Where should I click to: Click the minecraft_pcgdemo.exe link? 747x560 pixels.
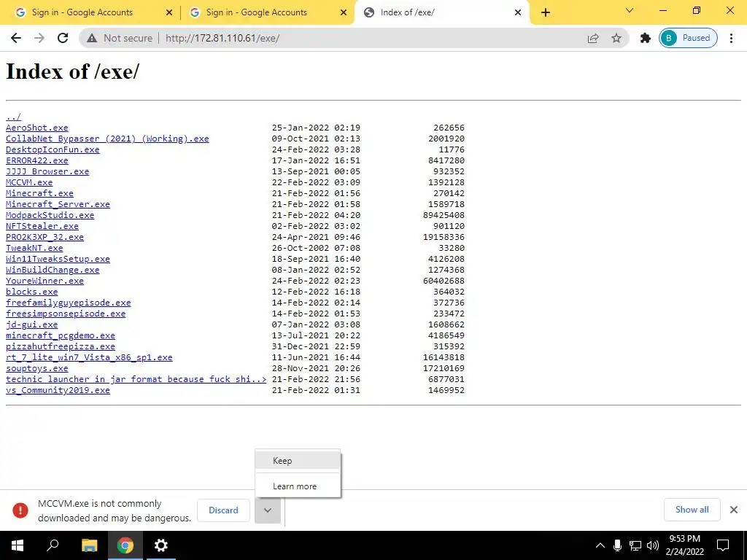pyautogui.click(x=61, y=335)
